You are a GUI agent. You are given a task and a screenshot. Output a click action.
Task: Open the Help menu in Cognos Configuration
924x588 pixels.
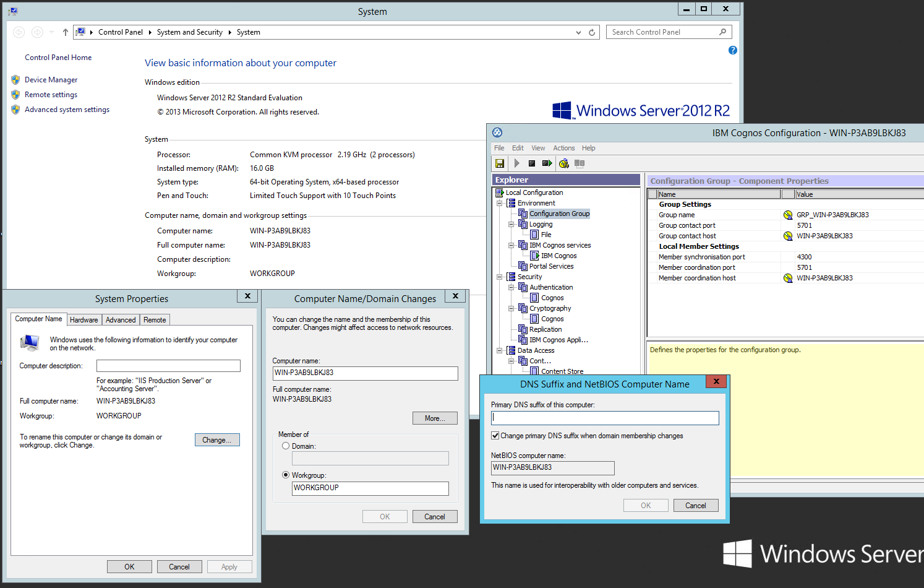pyautogui.click(x=588, y=148)
